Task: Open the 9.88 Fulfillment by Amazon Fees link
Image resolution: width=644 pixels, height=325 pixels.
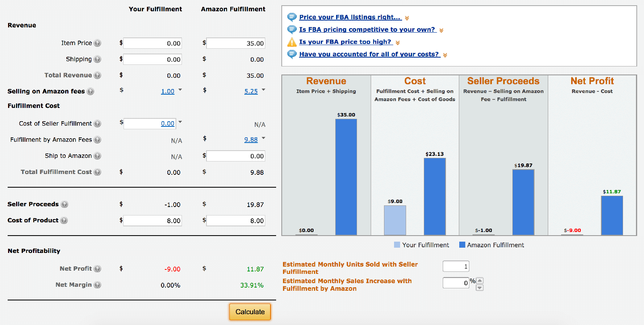Action: pos(251,140)
